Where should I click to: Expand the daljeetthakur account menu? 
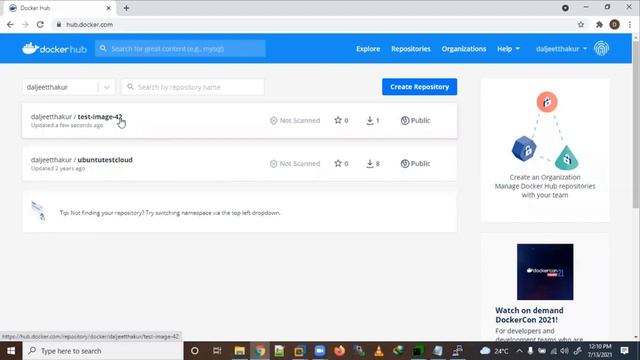point(561,49)
